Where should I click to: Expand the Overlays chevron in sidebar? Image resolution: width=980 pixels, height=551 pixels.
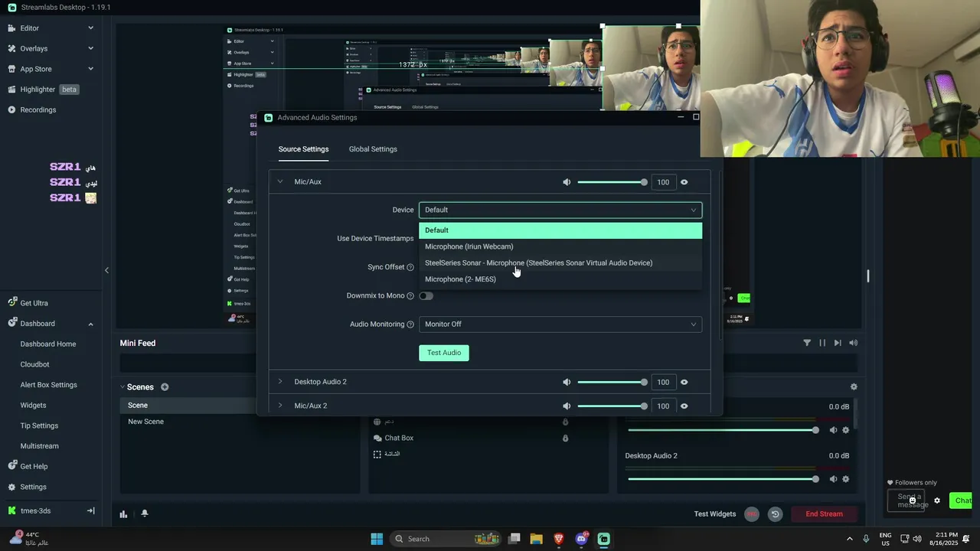90,48
